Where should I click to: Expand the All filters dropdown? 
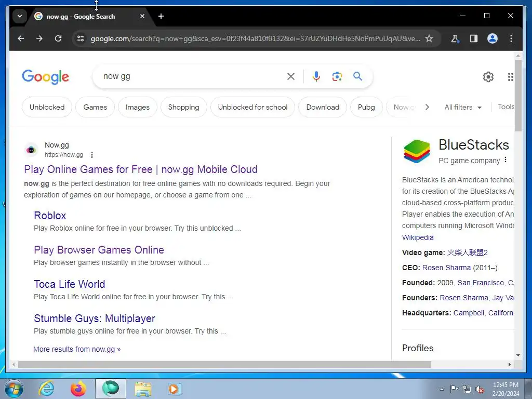[x=463, y=107]
